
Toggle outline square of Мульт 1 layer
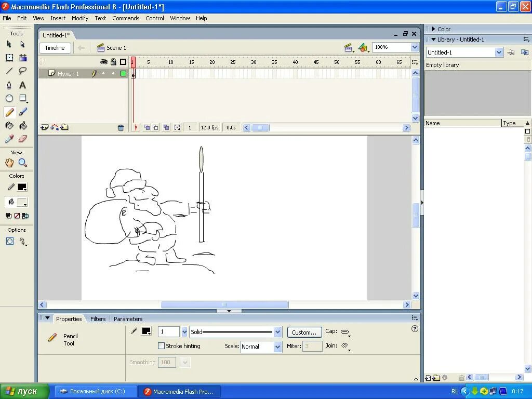coord(123,73)
